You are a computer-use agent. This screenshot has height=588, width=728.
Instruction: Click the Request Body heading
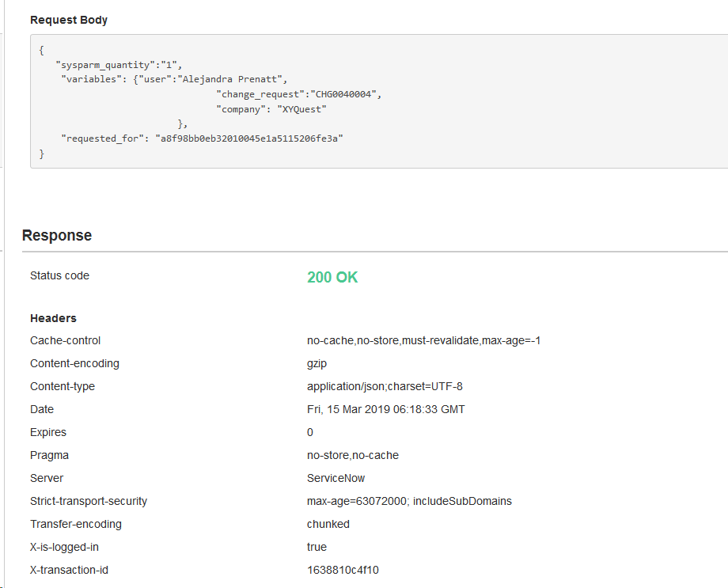[x=69, y=20]
